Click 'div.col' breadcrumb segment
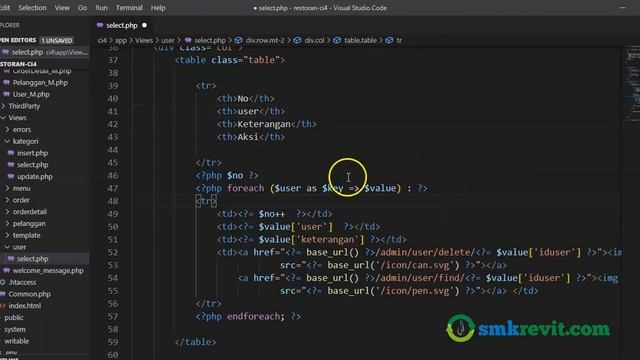The height and width of the screenshot is (360, 640). click(314, 40)
